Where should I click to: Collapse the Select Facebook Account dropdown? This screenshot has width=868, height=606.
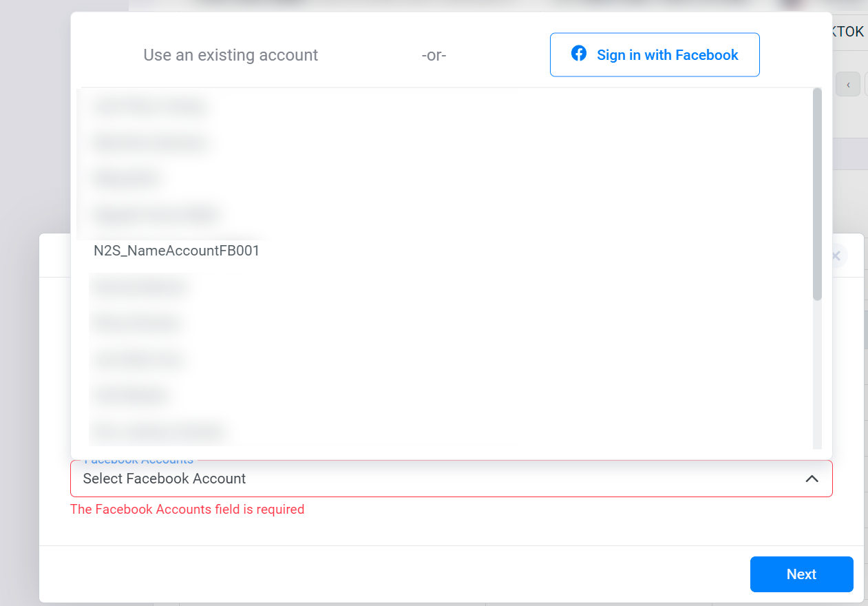(x=812, y=479)
